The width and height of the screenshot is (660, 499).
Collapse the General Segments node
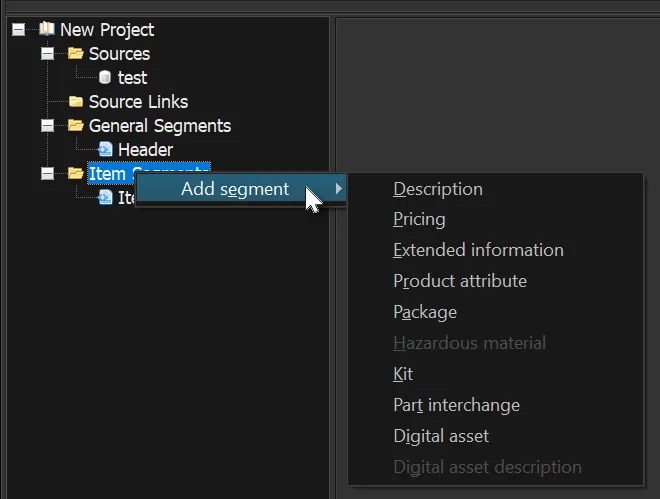pyautogui.click(x=48, y=125)
